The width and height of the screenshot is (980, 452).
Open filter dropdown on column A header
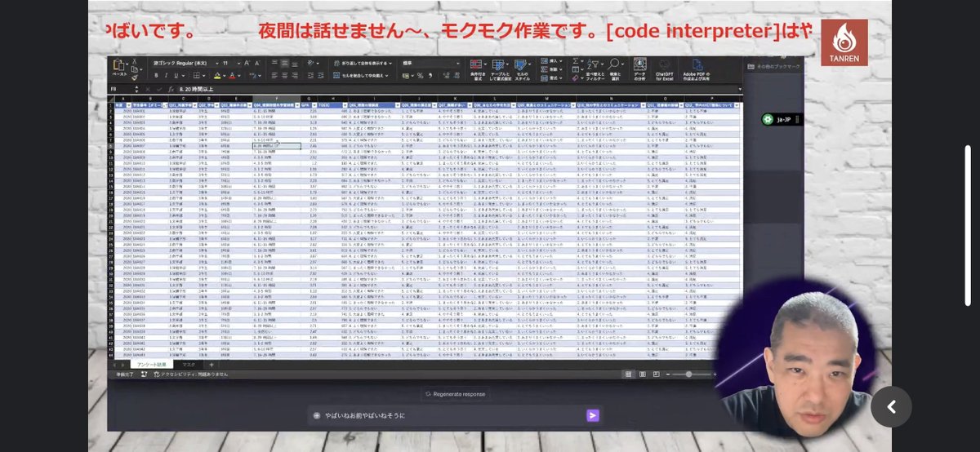[128, 105]
